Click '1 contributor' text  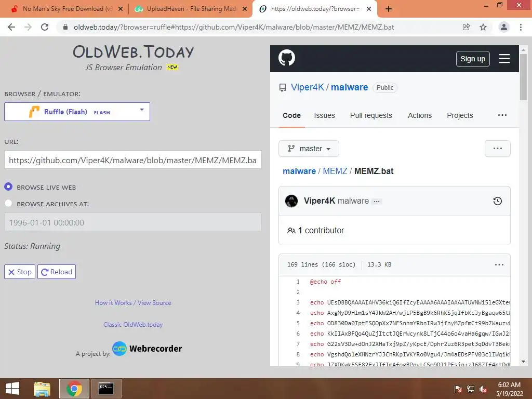pyautogui.click(x=321, y=230)
